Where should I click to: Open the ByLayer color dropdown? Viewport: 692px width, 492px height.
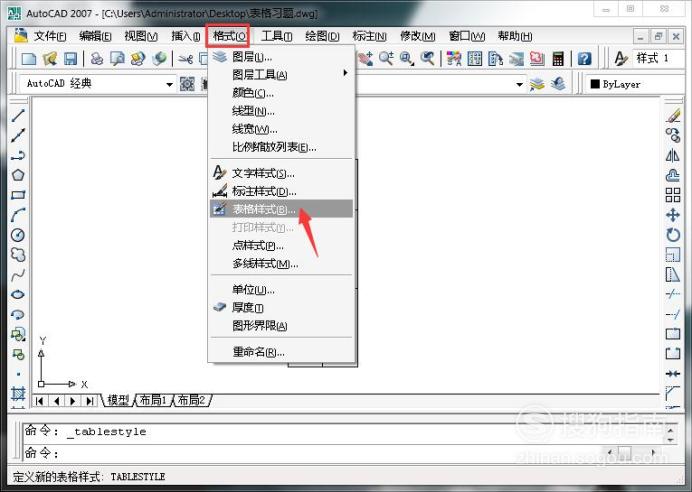[637, 84]
